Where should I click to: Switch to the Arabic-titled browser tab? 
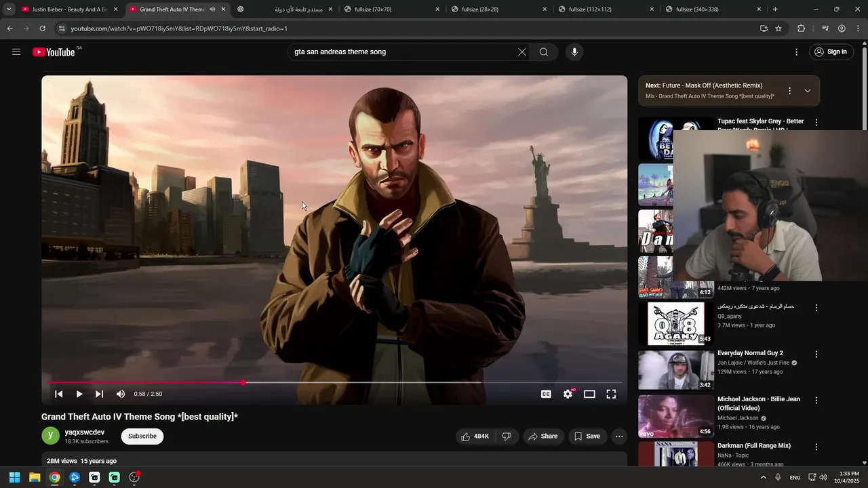(285, 9)
